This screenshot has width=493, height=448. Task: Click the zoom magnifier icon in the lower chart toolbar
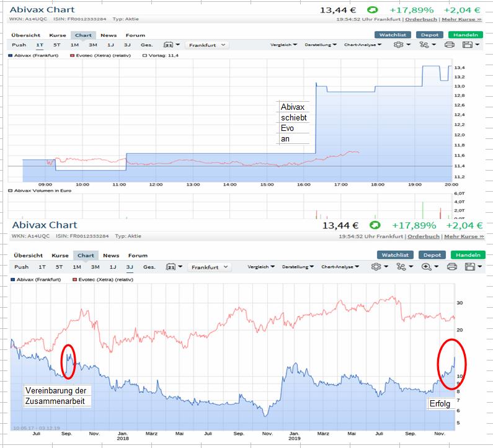tap(427, 267)
